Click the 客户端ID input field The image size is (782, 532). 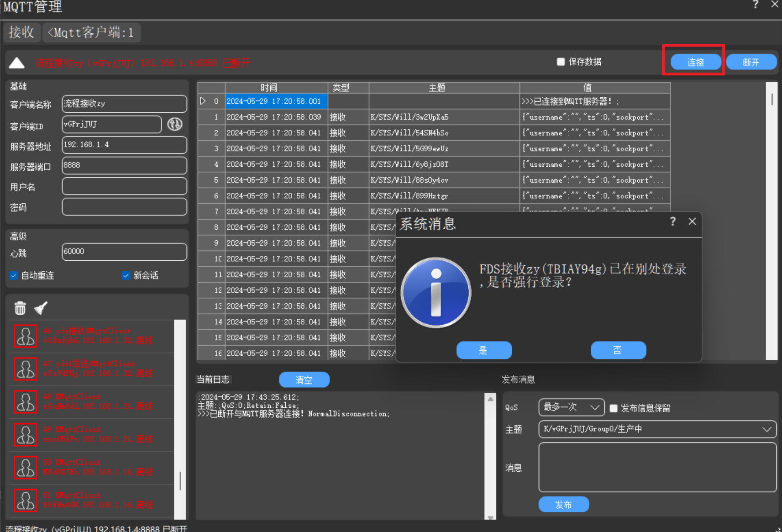tap(112, 124)
